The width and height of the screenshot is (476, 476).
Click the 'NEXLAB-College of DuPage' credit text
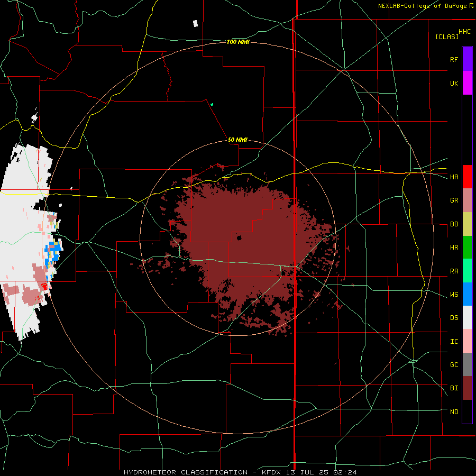(424, 6)
